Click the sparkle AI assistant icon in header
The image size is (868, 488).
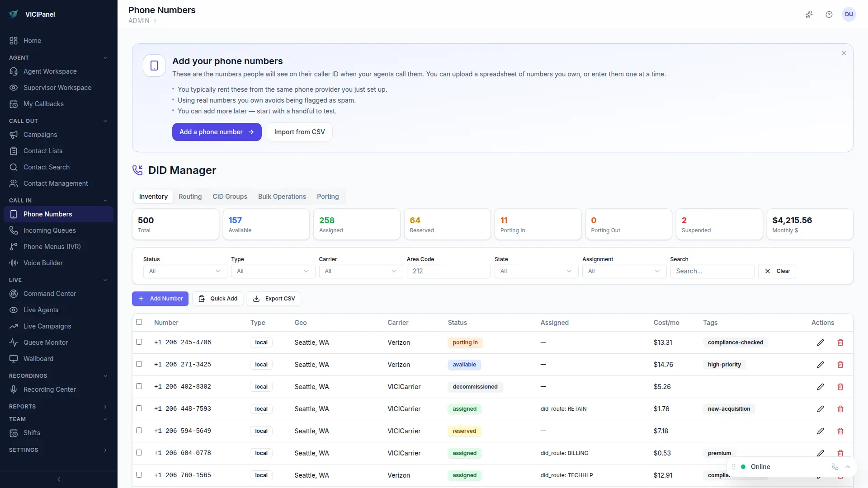pos(809,14)
